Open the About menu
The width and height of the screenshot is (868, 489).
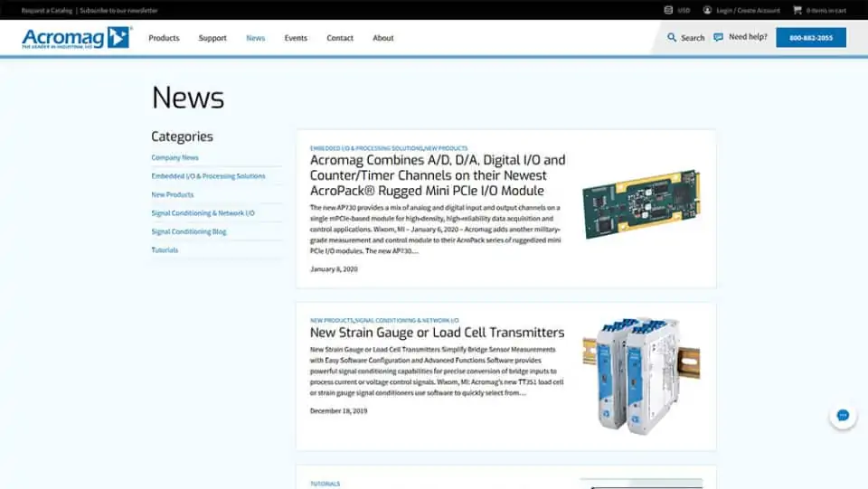(383, 38)
